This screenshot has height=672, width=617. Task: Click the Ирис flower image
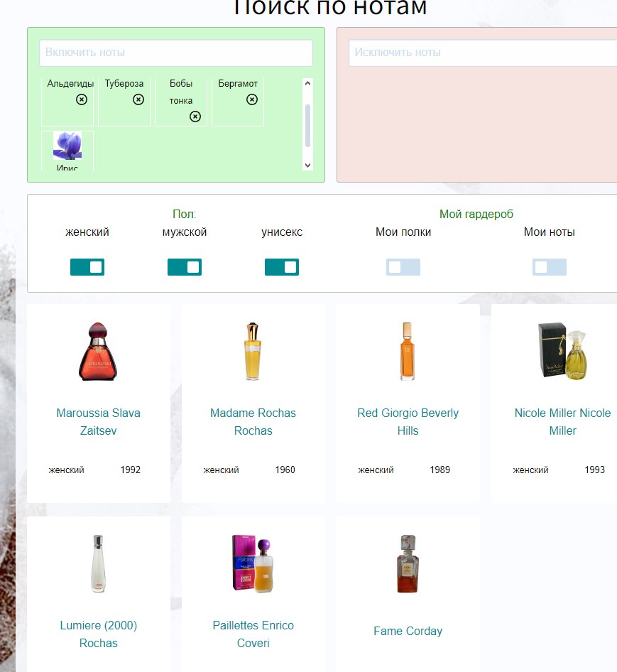pos(67,146)
